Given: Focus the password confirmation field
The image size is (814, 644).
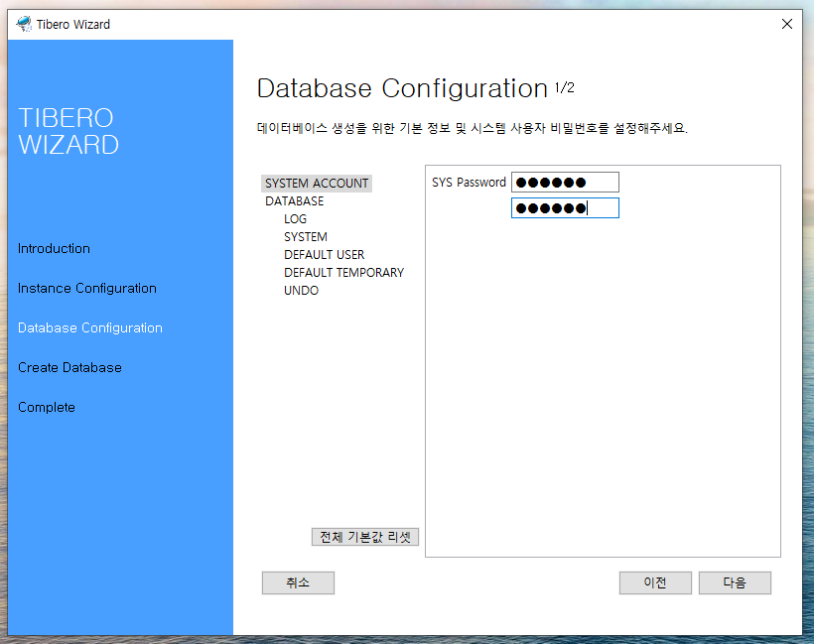Looking at the screenshot, I should point(565,208).
